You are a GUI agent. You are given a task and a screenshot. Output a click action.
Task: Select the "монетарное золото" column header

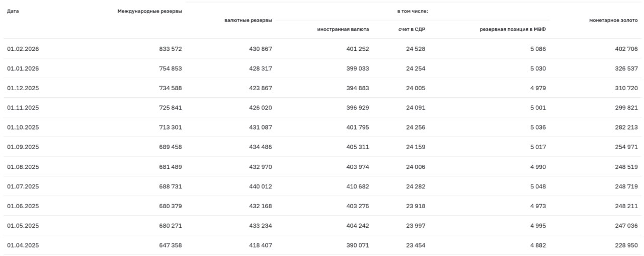[x=613, y=20]
